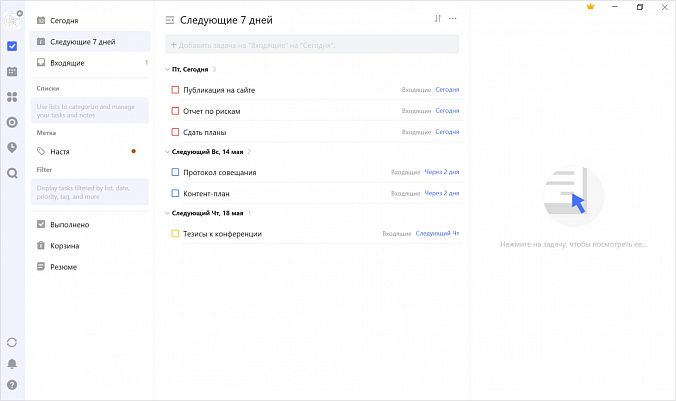This screenshot has height=401, width=676.
Task: Click the sort icon in header
Action: [x=438, y=19]
